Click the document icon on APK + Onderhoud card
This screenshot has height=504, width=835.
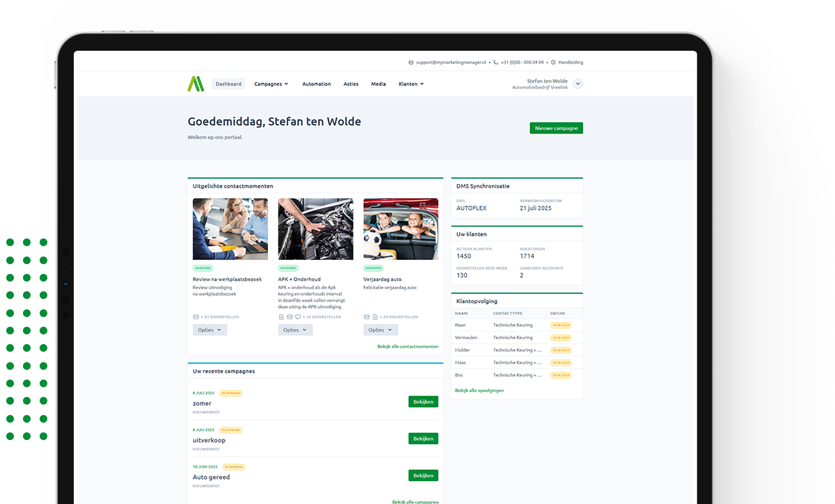coord(281,316)
